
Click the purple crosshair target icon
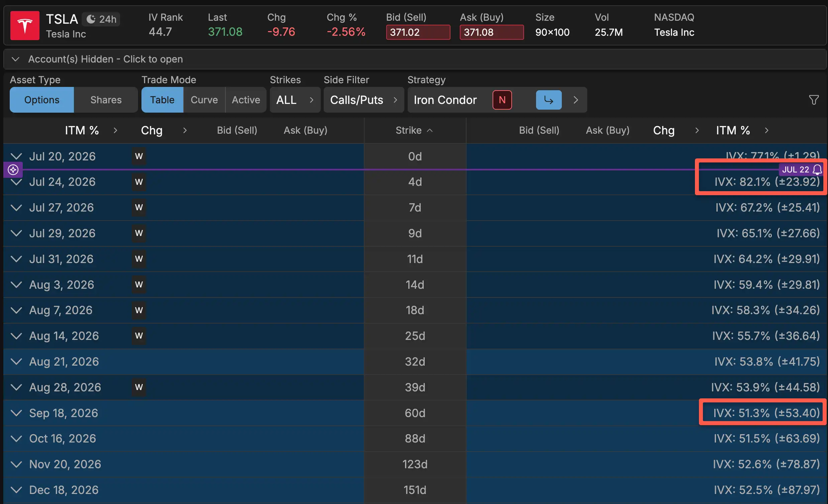pyautogui.click(x=13, y=169)
